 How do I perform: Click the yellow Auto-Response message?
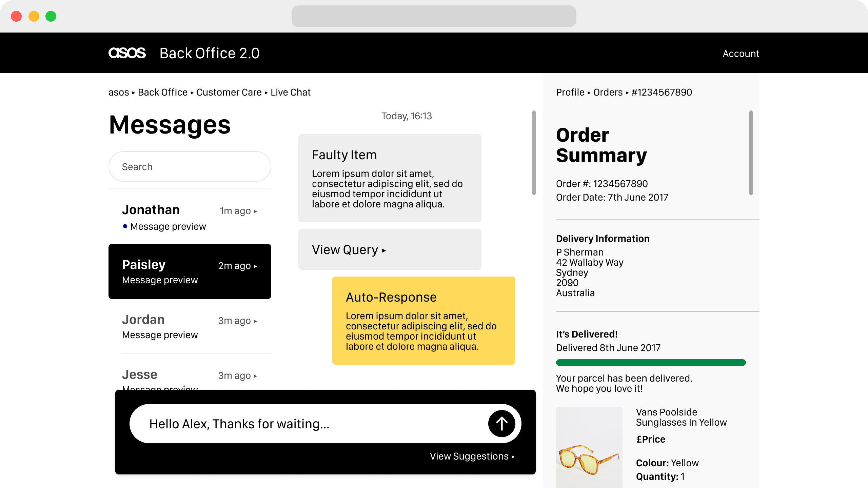tap(424, 321)
